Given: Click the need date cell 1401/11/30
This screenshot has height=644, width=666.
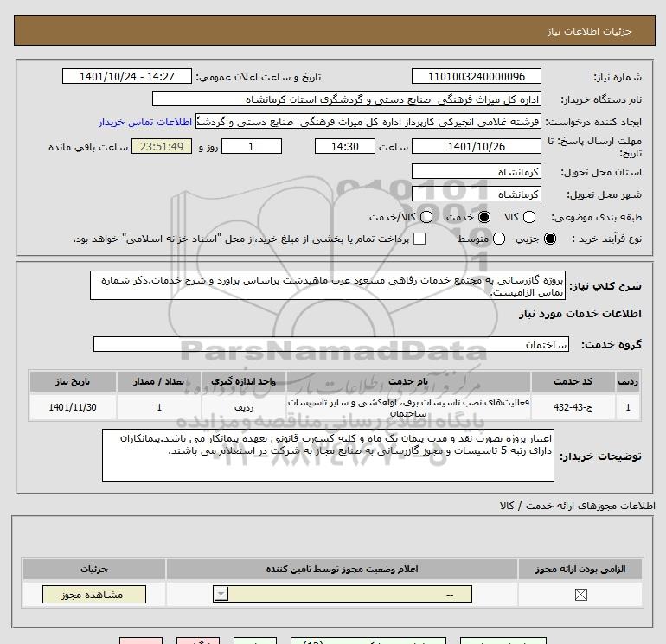Looking at the screenshot, I should point(73,407).
